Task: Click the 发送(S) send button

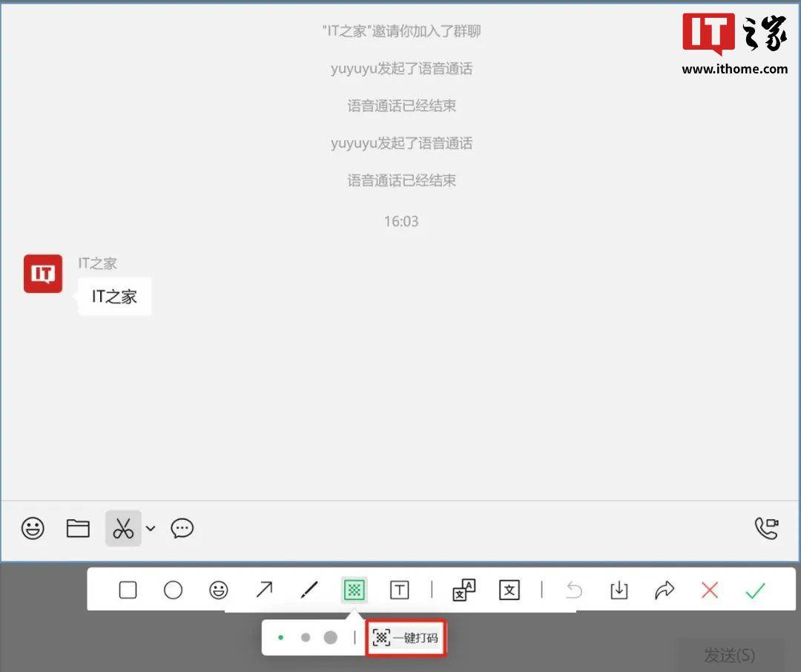Action: tap(730, 655)
